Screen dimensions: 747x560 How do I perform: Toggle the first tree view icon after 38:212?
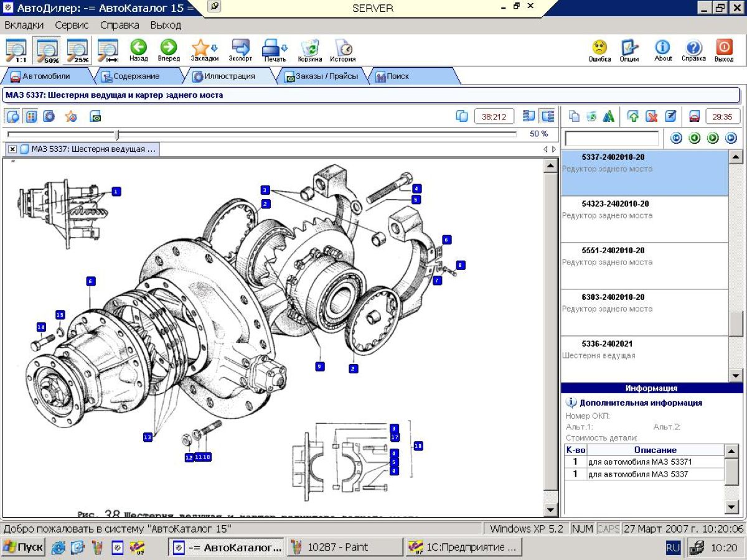[x=529, y=116]
